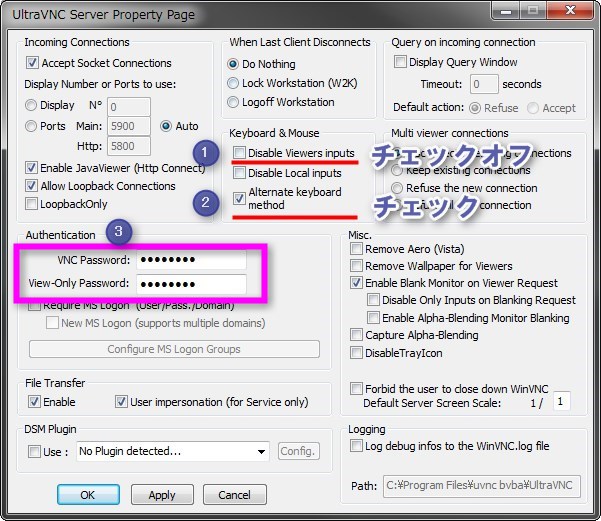
Task: Check DSM Plugin Use checkbox
Action: click(34, 452)
